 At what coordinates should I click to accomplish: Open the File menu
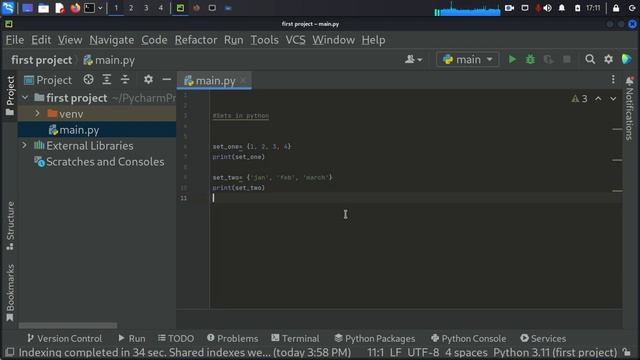[x=15, y=40]
